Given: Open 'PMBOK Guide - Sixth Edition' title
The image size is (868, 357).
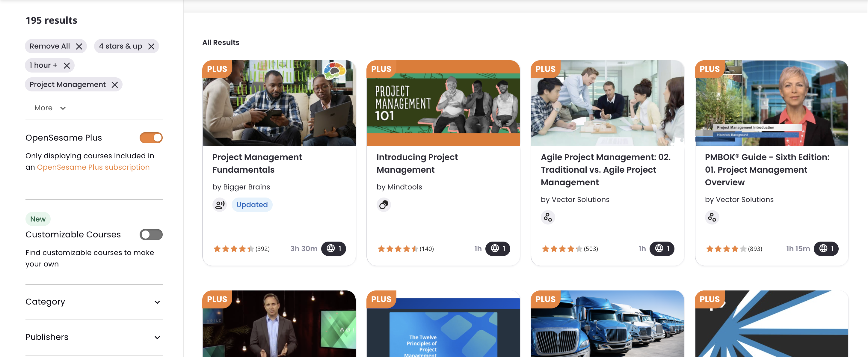Looking at the screenshot, I should 767,170.
